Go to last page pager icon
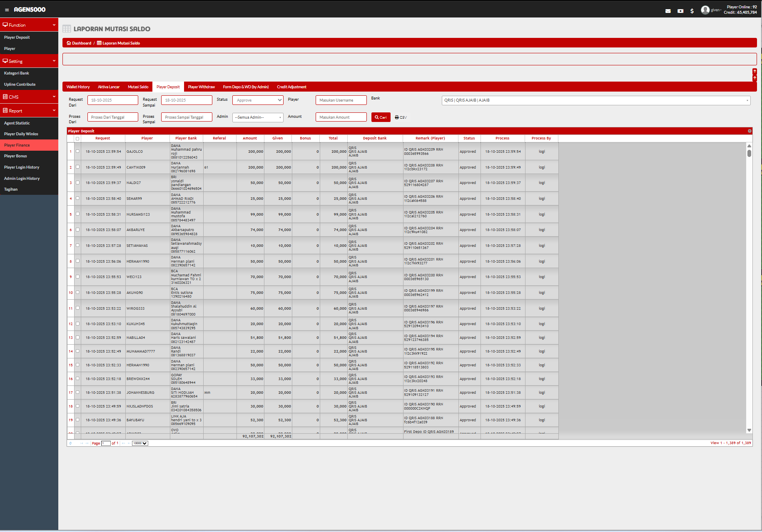 point(129,443)
